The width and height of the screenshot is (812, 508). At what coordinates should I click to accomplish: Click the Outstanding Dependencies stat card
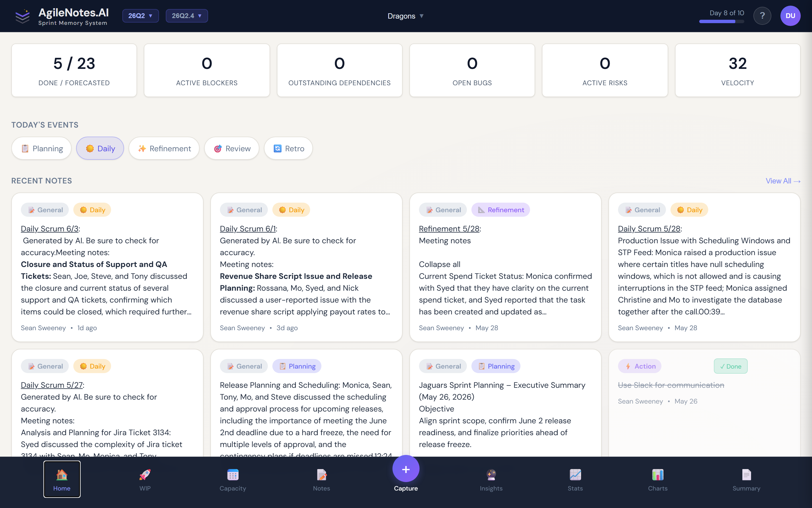tap(339, 70)
